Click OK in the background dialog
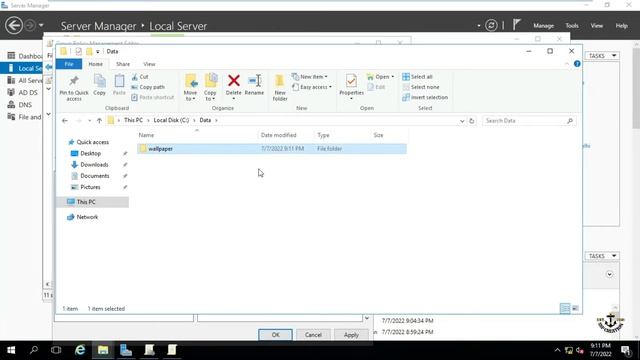 [276, 335]
